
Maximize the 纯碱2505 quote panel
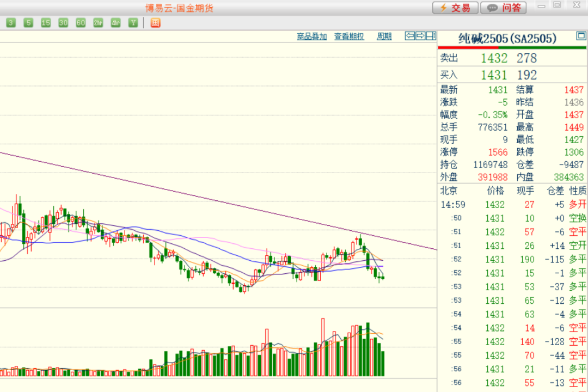point(581,36)
